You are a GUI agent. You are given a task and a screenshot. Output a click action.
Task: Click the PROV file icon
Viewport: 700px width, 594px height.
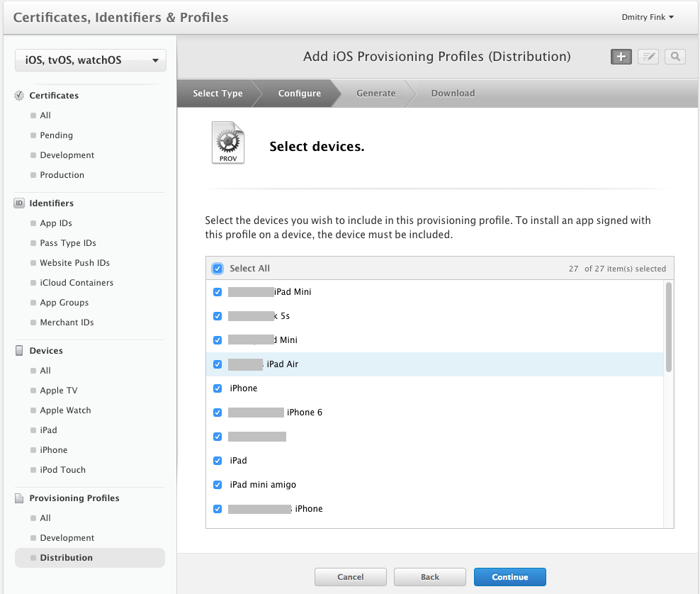coord(228,142)
